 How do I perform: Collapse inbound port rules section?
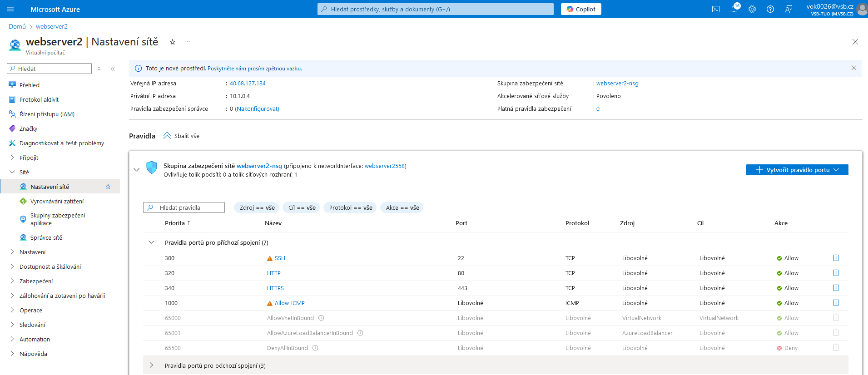coord(151,242)
